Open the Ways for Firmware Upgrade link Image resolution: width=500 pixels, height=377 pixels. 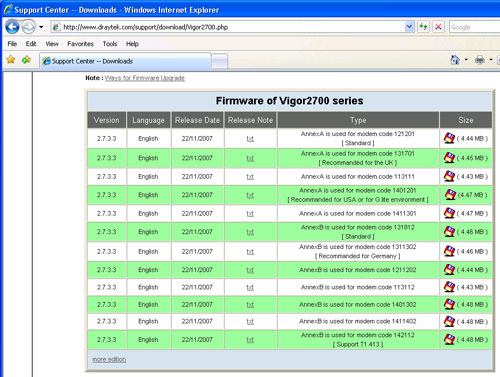point(145,78)
